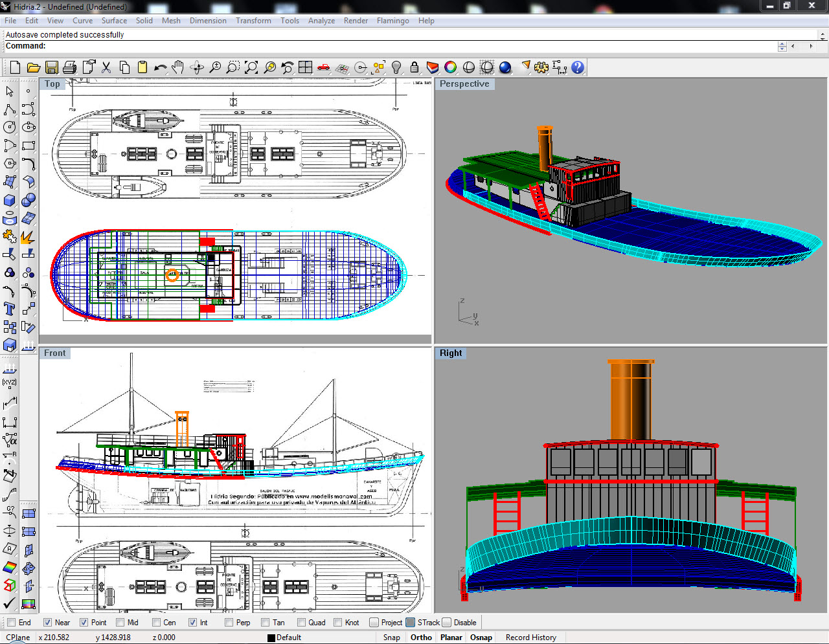Viewport: 829px width, 644px height.
Task: Toggle the STrack checkbox
Action: click(x=411, y=623)
